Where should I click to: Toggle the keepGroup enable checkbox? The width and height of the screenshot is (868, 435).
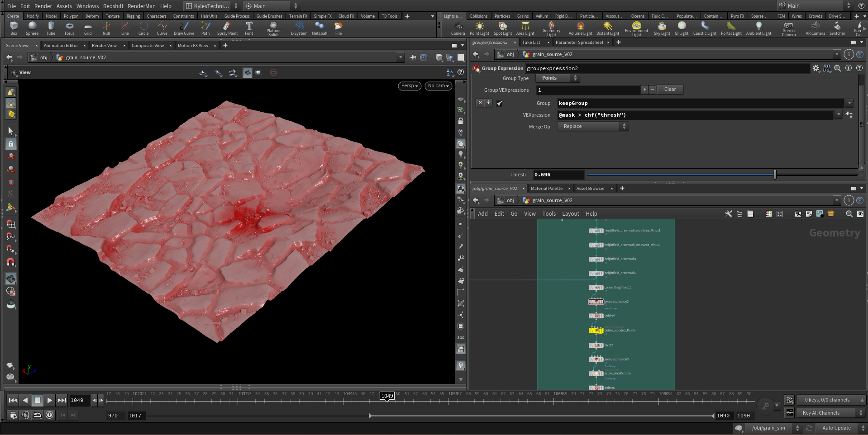499,104
